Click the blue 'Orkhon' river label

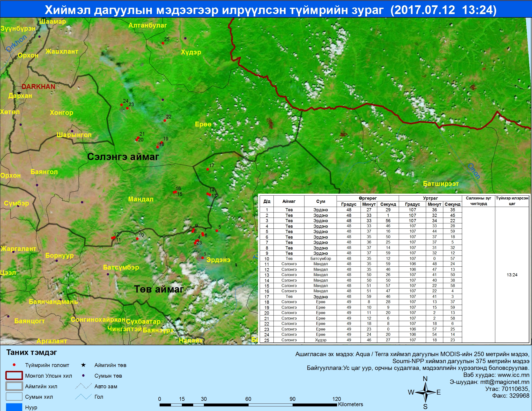[x=16, y=43]
